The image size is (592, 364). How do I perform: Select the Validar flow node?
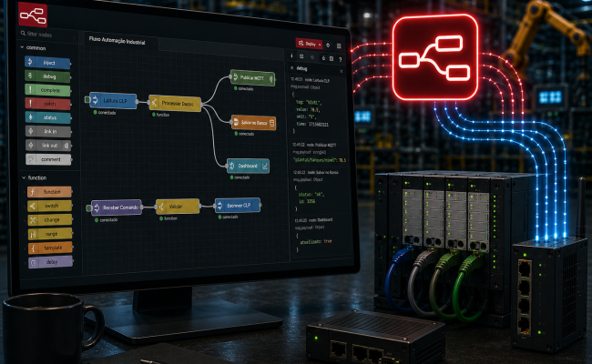tap(178, 207)
